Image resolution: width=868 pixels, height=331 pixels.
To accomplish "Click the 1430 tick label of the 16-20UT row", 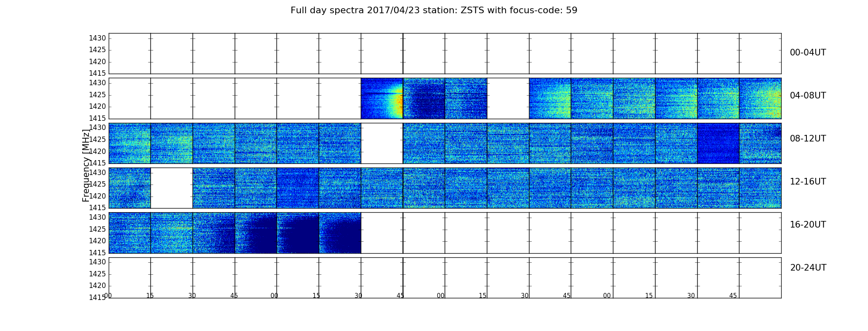I will (98, 217).
